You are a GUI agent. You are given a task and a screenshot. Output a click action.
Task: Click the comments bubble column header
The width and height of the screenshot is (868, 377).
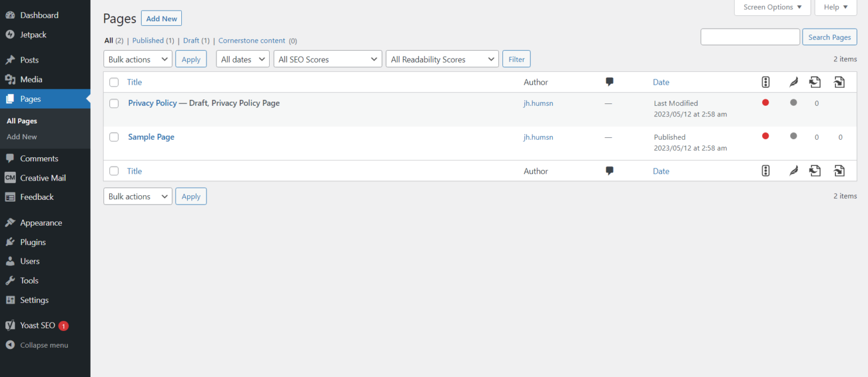pos(609,82)
